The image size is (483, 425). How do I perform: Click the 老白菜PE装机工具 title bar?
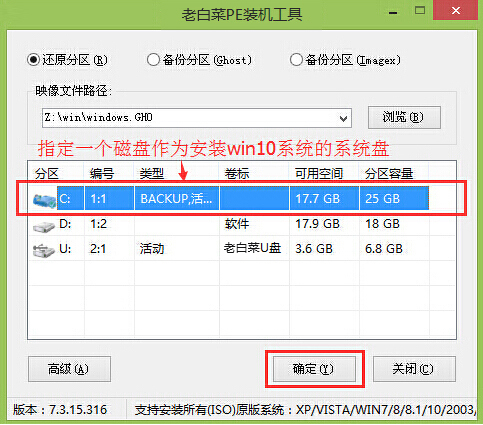[x=242, y=15]
